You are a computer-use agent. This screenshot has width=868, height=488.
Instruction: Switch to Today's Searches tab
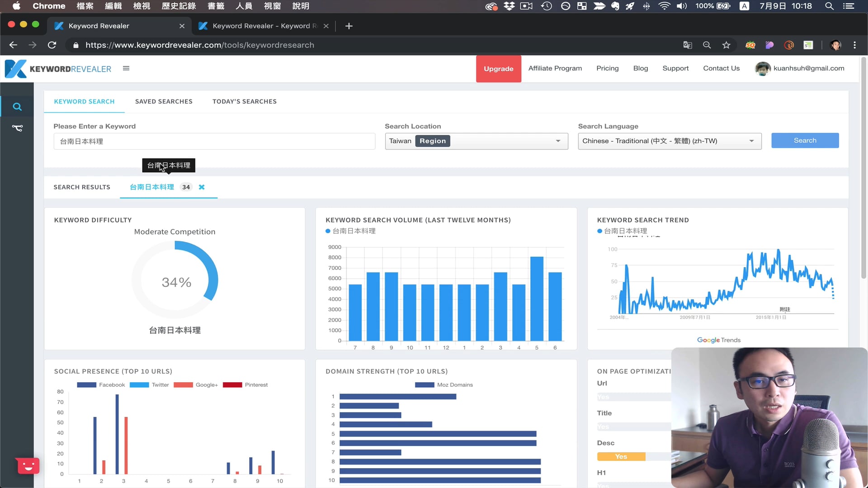(244, 102)
